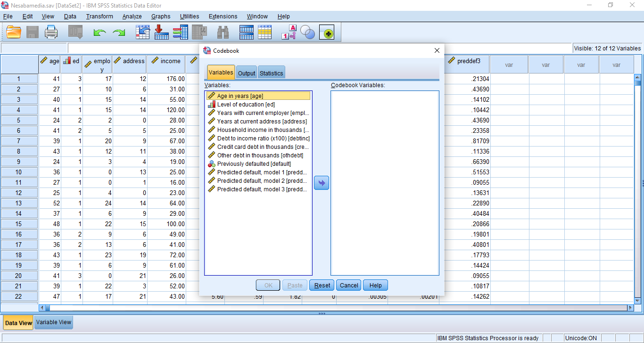Select 'Previously defaulted [default]' variable
The image size is (644, 343).
(254, 164)
